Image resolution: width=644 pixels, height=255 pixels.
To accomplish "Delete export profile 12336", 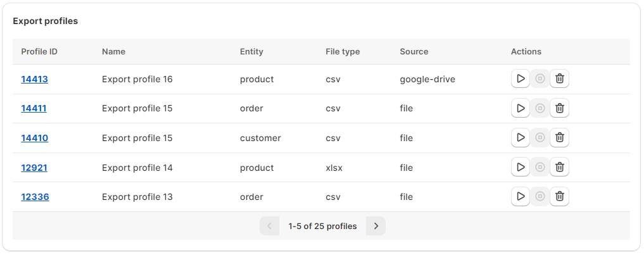I will (x=559, y=196).
